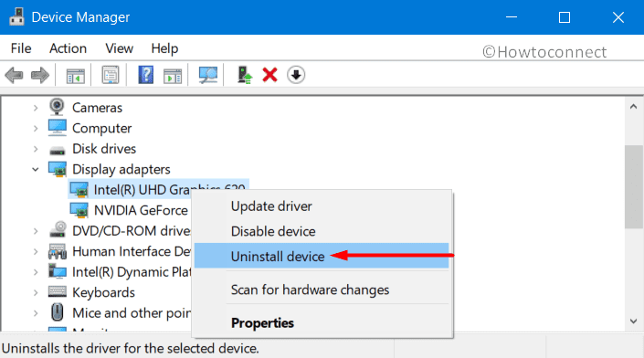644x358 pixels.
Task: Go back using the Back arrow toolbar icon
Action: point(14,75)
